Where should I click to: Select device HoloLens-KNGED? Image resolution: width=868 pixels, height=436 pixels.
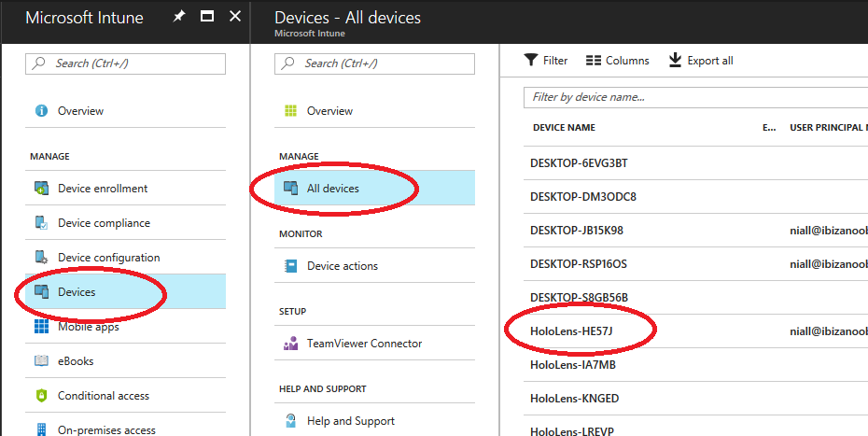[575, 399]
